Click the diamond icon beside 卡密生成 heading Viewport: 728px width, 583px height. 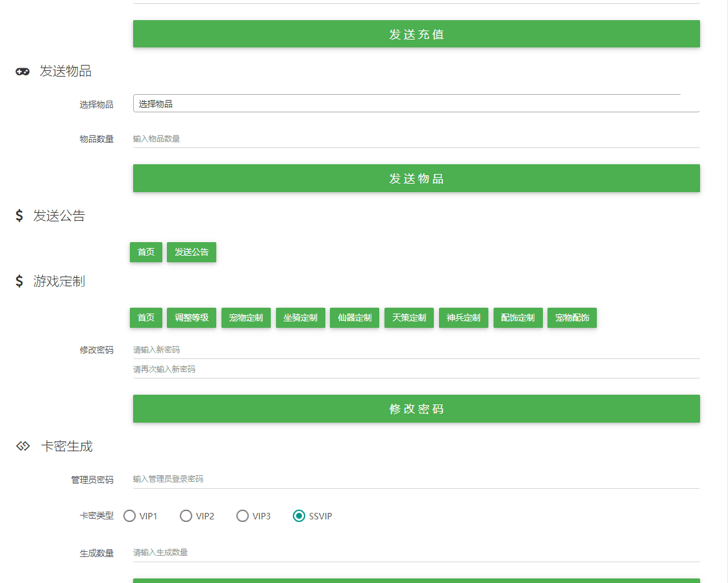pyautogui.click(x=23, y=447)
